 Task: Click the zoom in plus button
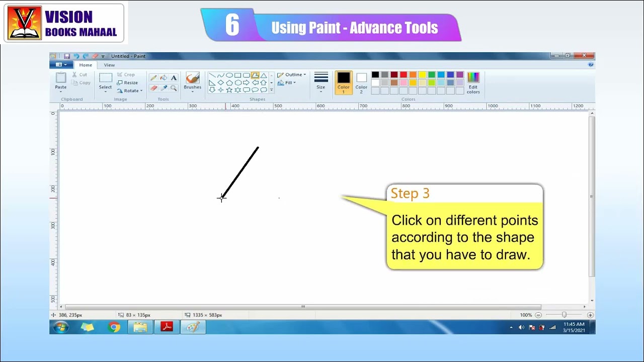(590, 315)
